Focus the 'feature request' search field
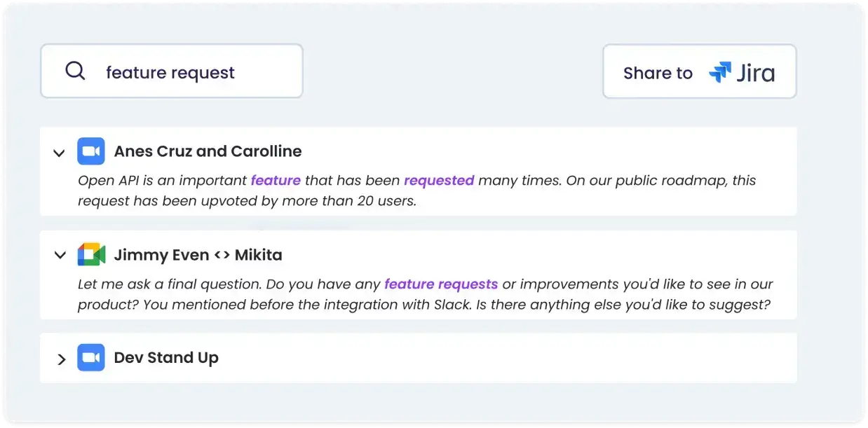Image resolution: width=868 pixels, height=428 pixels. (x=172, y=71)
